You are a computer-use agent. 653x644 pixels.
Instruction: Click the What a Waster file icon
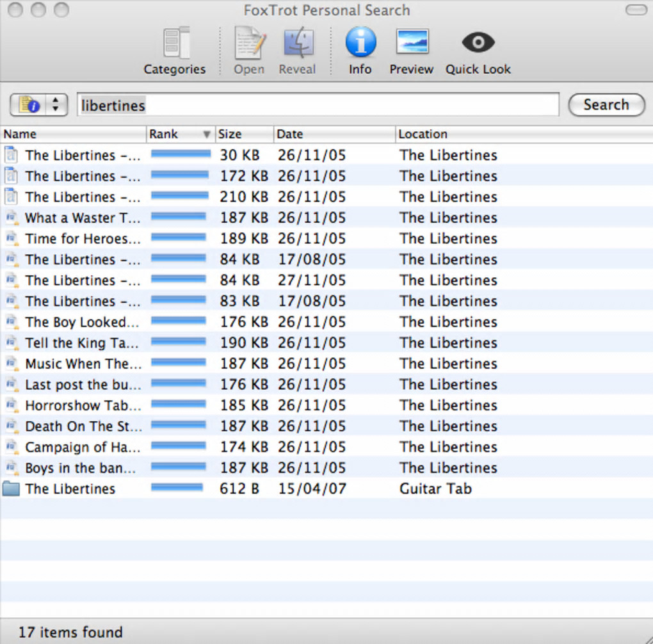[12, 218]
